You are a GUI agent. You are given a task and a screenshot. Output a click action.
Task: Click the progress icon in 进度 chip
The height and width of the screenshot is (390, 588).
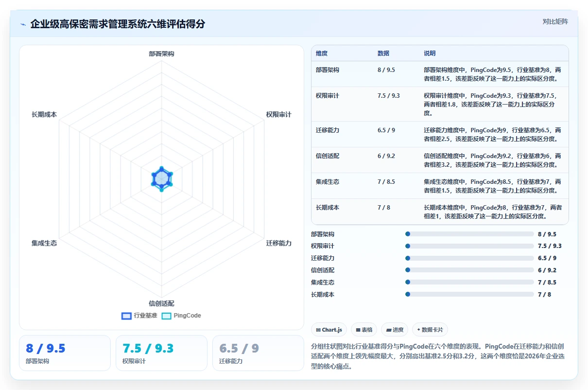[389, 330]
